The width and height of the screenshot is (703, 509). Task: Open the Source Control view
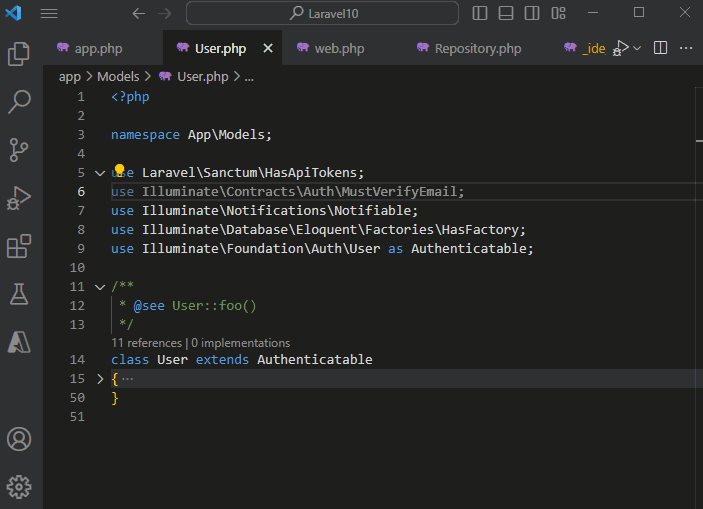tap(19, 150)
